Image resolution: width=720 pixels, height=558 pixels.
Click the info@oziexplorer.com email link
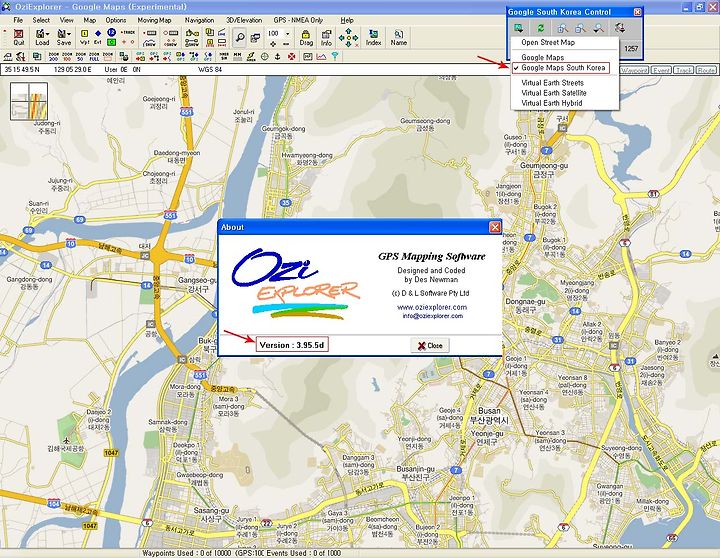tap(433, 316)
